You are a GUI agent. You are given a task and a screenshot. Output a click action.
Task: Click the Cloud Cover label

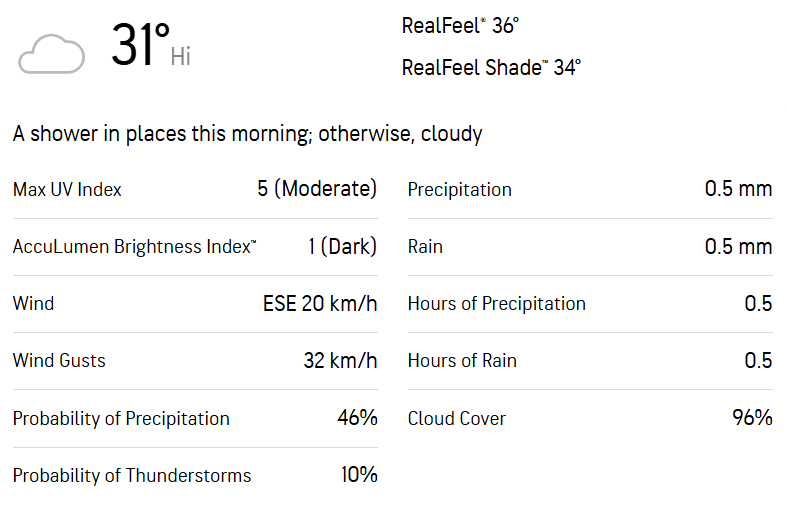point(457,419)
